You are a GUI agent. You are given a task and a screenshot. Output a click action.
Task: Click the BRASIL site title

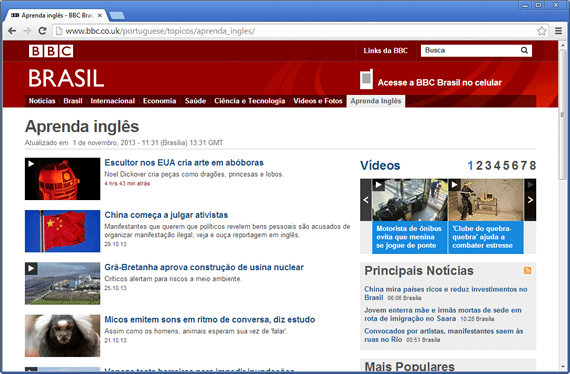[x=66, y=78]
